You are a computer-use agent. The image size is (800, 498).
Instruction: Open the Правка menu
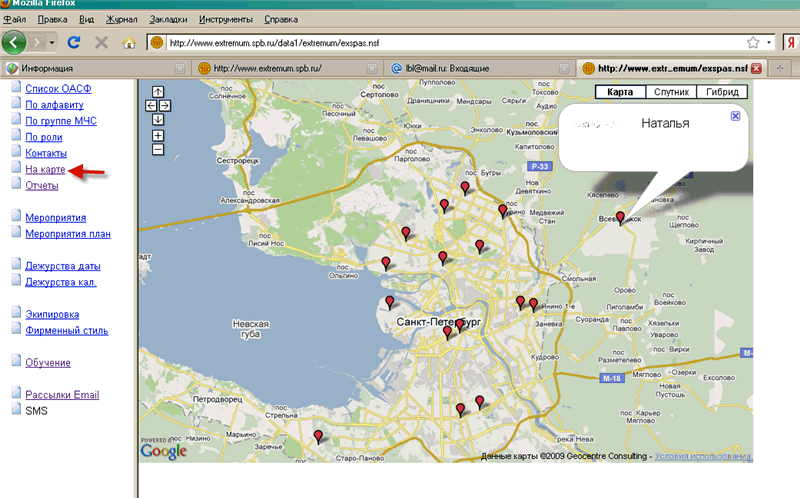[52, 19]
